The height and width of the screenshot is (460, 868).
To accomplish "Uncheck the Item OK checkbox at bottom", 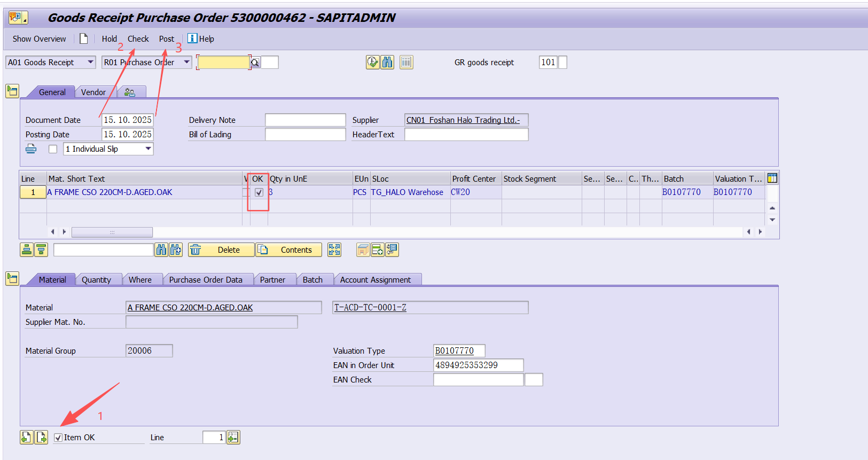I will tap(59, 438).
